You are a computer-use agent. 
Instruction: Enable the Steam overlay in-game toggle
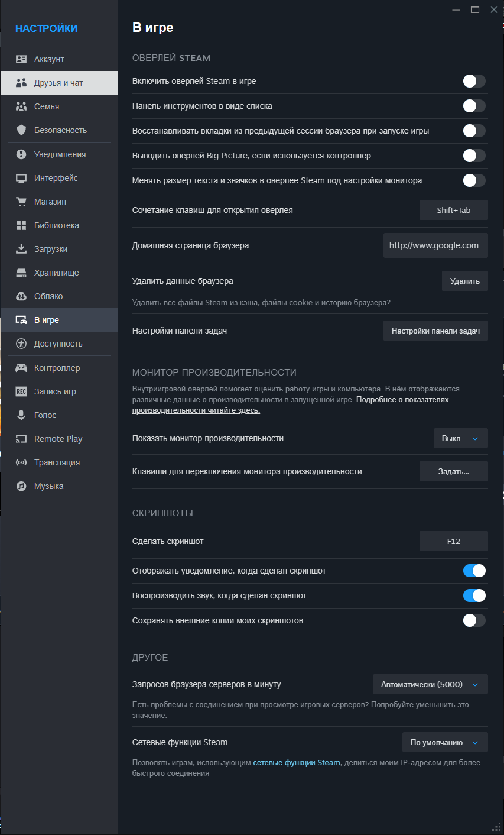pyautogui.click(x=474, y=81)
